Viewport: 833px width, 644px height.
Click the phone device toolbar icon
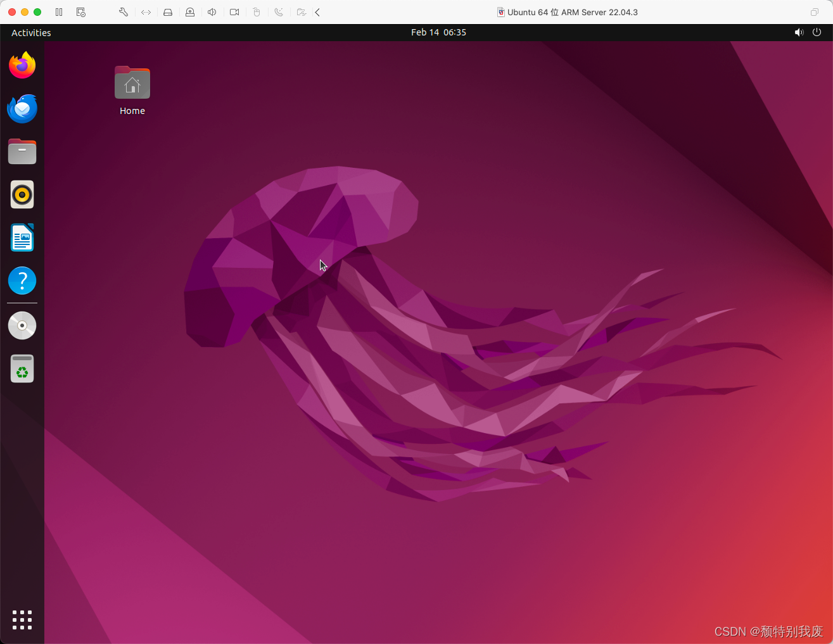click(279, 12)
